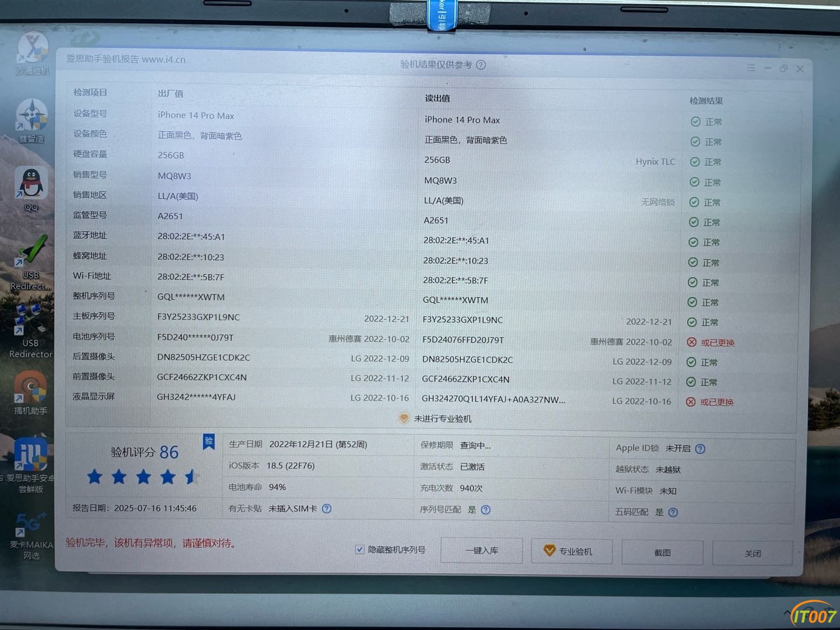The image size is (840, 630).
Task: Click the blue 验 badge beside the score
Action: tap(209, 442)
